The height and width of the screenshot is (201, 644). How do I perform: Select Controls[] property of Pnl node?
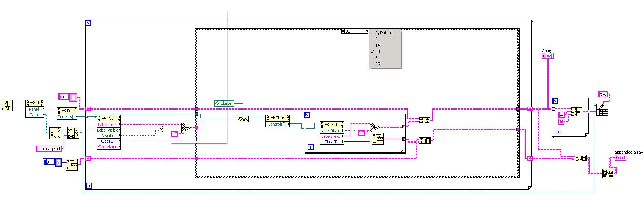point(67,117)
